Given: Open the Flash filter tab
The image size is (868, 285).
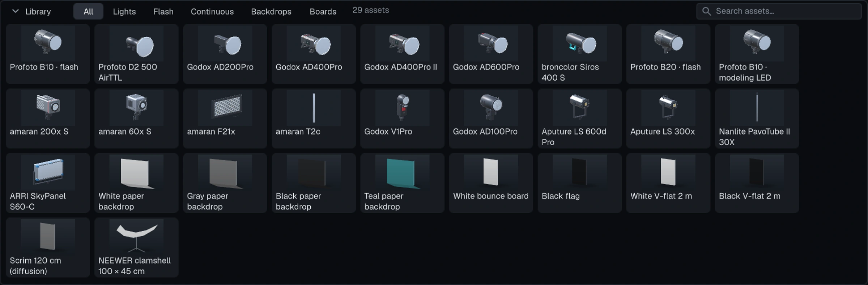Looking at the screenshot, I should pos(163,12).
